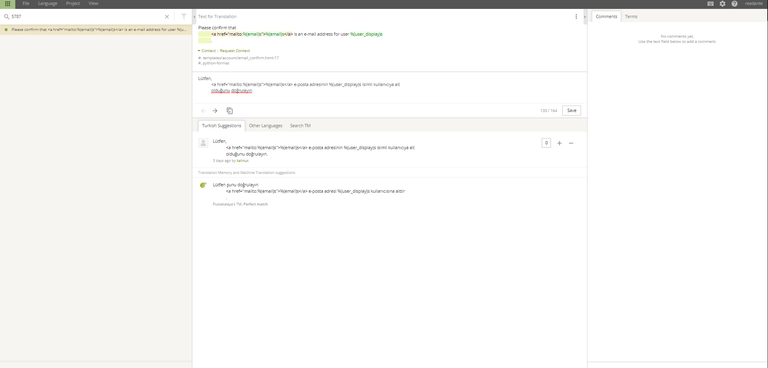Screen dimensions: 768x368
Task: Go to the previous string arrow
Action: (203, 111)
